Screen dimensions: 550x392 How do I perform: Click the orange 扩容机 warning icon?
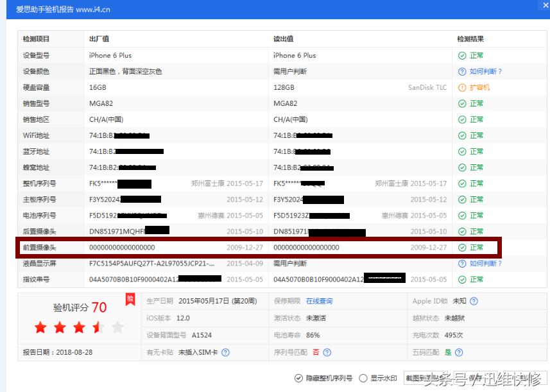(461, 87)
